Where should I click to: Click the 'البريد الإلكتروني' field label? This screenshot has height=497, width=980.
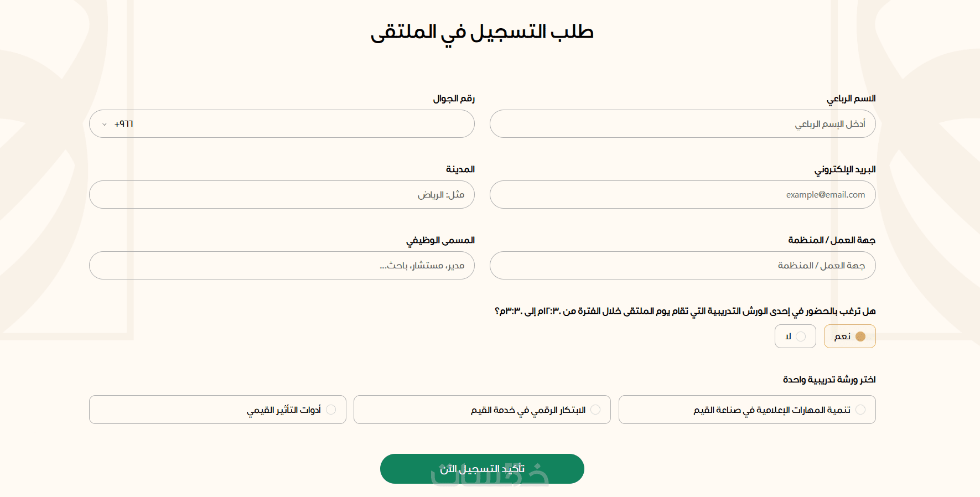844,169
